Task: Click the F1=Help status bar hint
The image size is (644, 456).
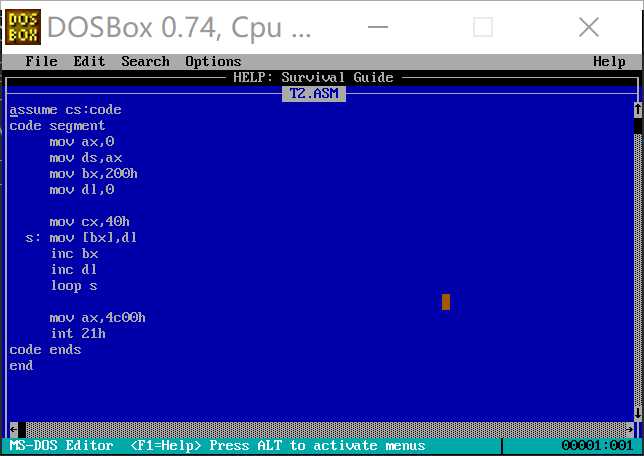Action: coord(165,446)
